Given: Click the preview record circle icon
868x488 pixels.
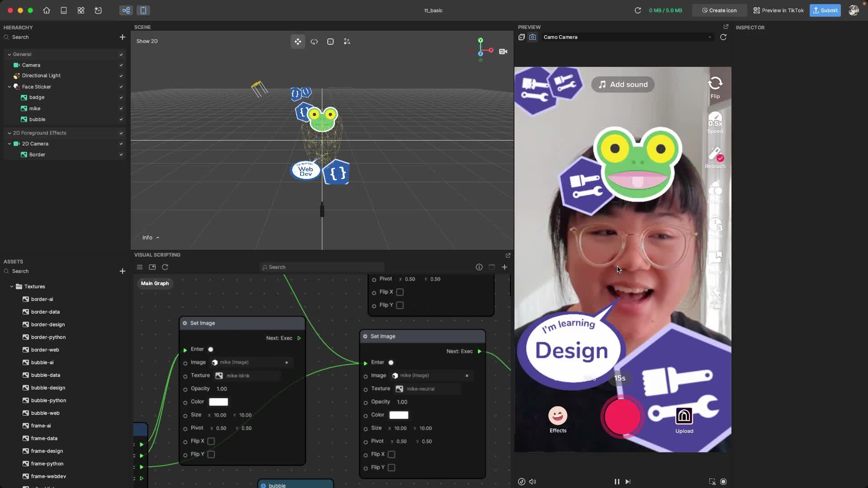Looking at the screenshot, I should click(x=723, y=482).
